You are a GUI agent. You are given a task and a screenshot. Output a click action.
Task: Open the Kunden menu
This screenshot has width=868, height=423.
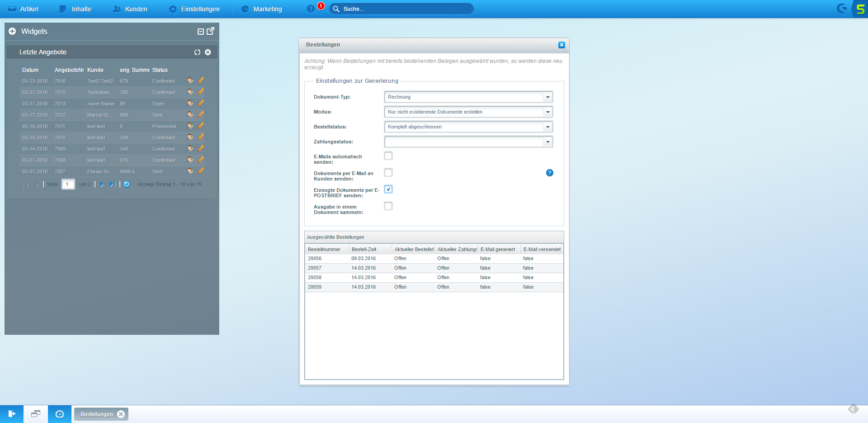[x=130, y=9]
